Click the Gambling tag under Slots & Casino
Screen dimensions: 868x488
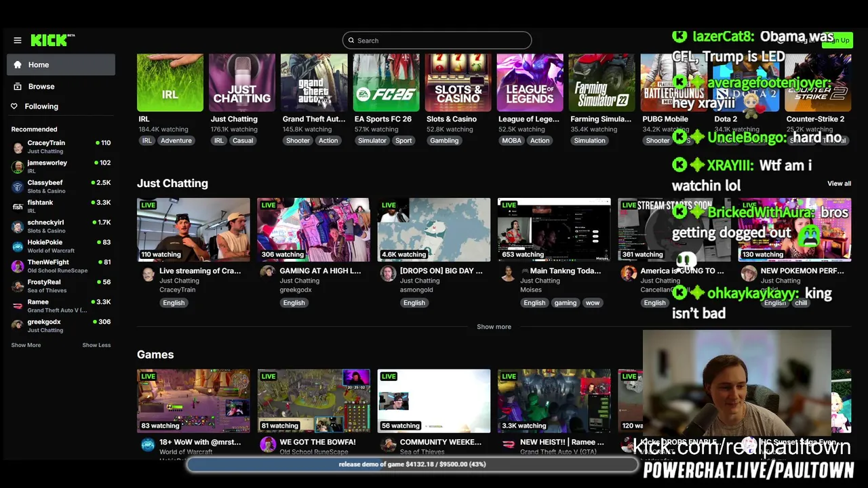coord(444,141)
